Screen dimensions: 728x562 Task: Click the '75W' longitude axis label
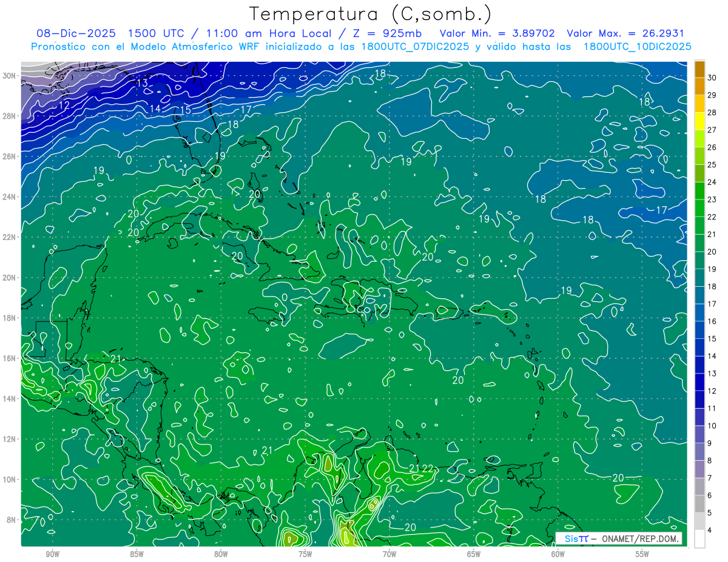click(x=305, y=554)
